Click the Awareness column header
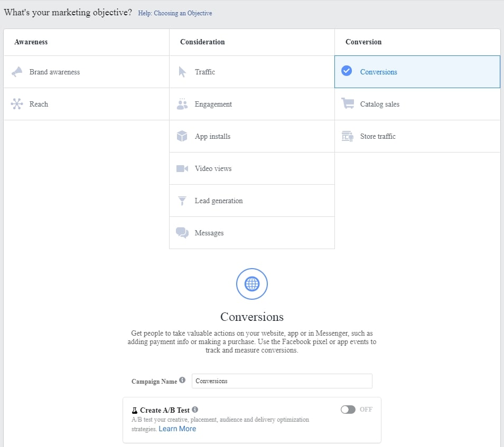This screenshot has width=504, height=447. pyautogui.click(x=31, y=42)
